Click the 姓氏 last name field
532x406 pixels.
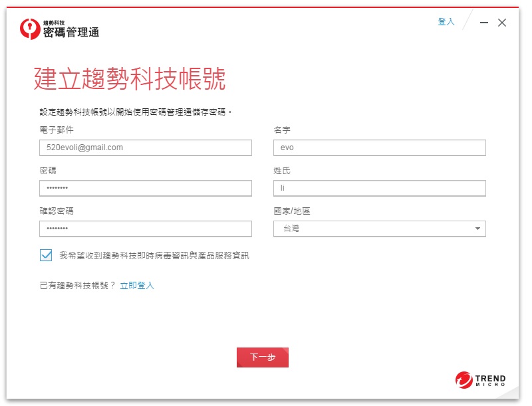380,188
